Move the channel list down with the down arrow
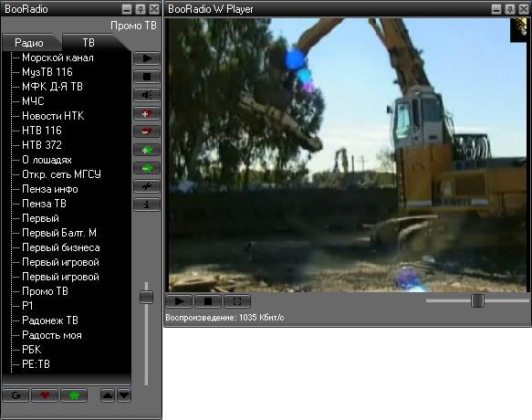The height and width of the screenshot is (420, 532). coord(124,395)
